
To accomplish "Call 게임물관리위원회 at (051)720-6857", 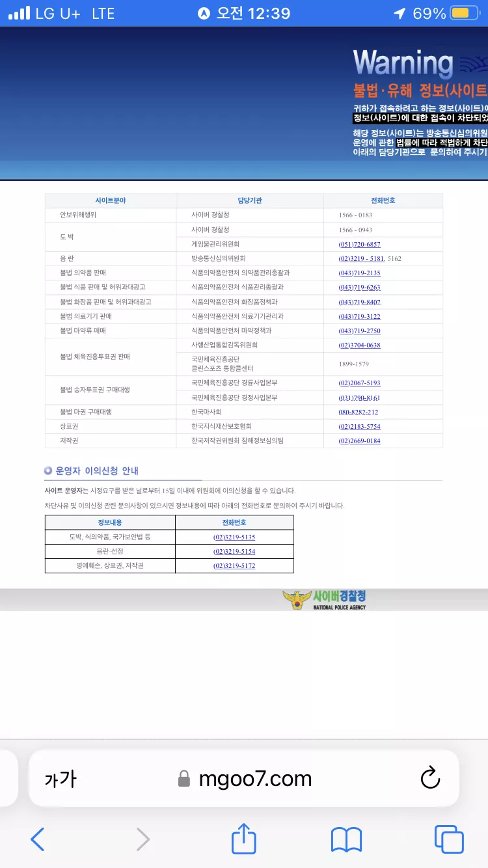I will [x=359, y=245].
